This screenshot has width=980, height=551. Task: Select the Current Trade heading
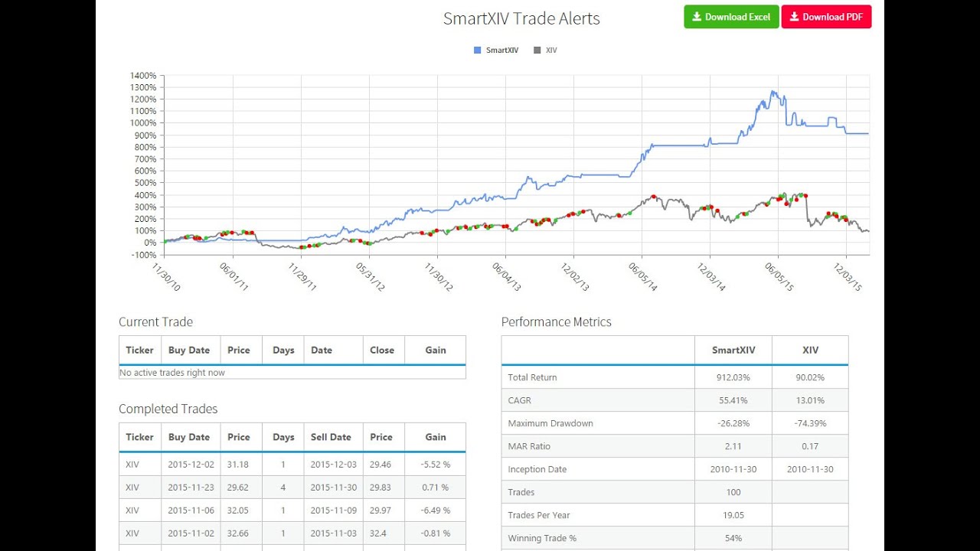click(x=155, y=322)
